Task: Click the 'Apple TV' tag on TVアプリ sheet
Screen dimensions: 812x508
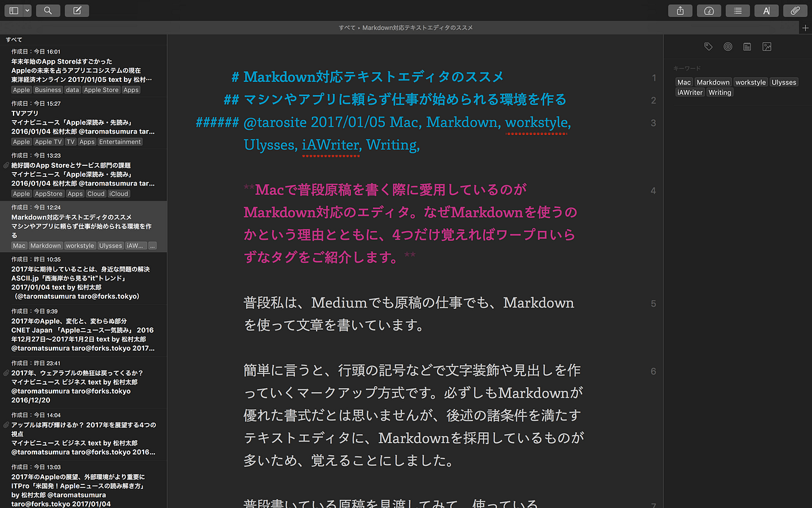Action: click(x=48, y=142)
